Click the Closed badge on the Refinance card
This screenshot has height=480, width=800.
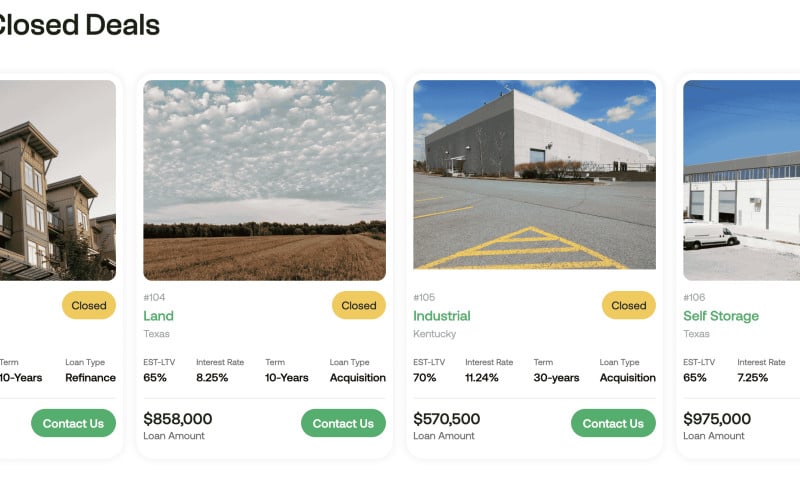(x=89, y=305)
